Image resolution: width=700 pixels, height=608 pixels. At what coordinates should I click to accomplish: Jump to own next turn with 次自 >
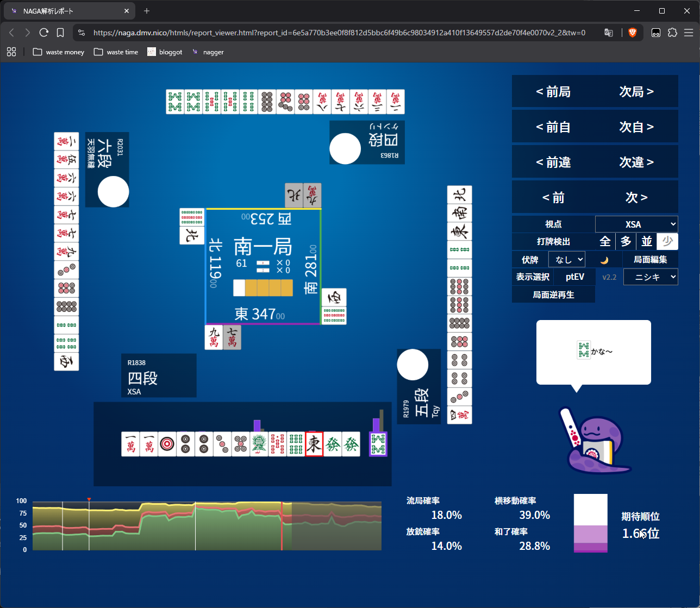[x=636, y=127]
